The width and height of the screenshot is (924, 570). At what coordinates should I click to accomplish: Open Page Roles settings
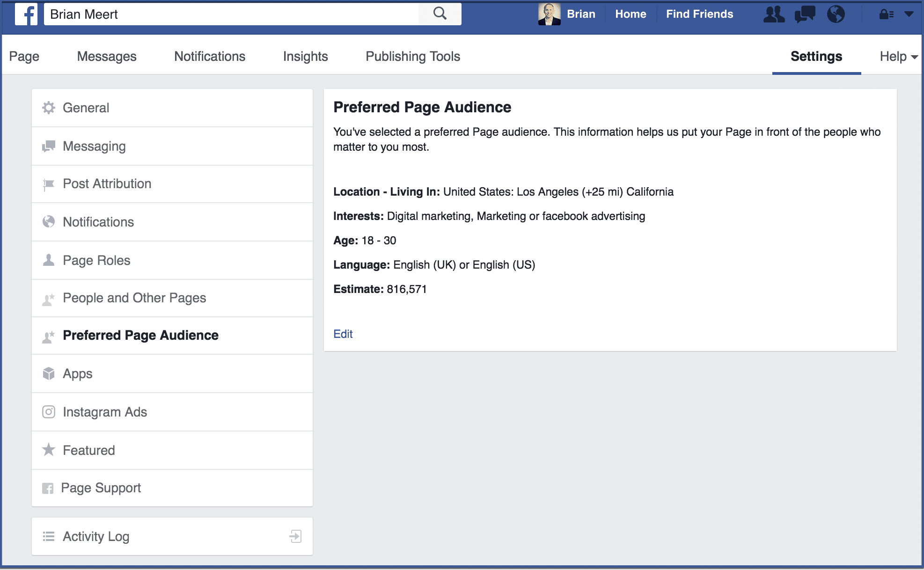(172, 260)
